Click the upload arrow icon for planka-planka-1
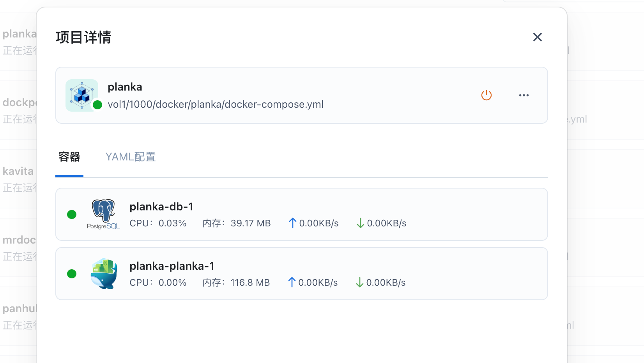The image size is (644, 363). coord(292,282)
